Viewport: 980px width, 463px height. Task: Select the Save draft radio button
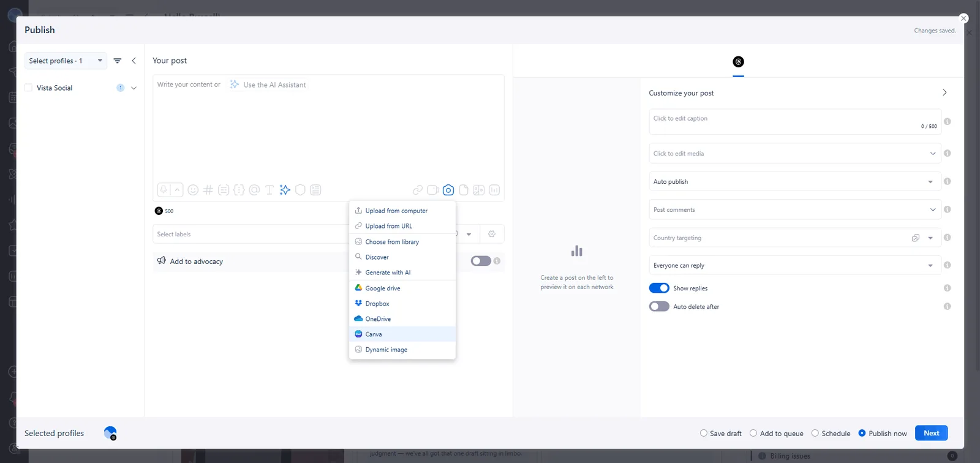704,433
